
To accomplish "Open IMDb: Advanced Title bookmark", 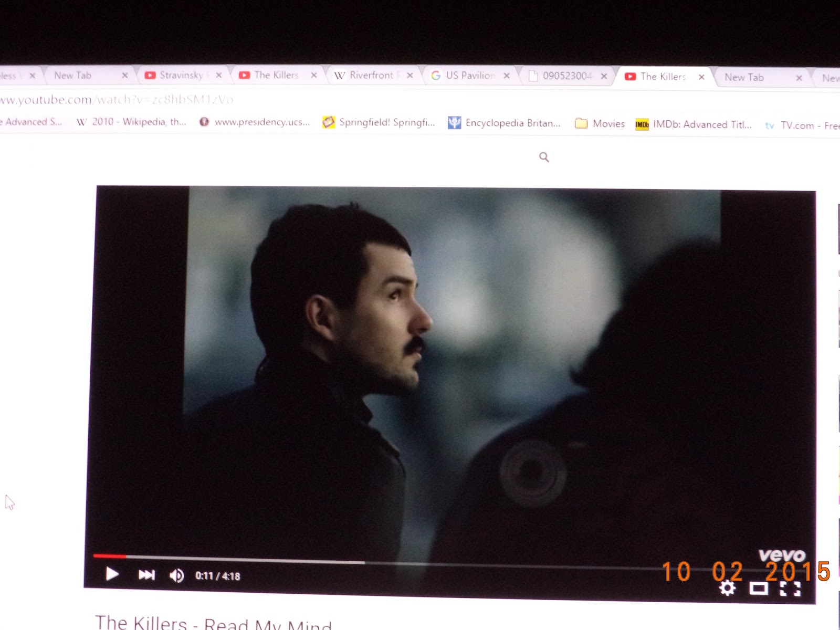I will coord(694,124).
